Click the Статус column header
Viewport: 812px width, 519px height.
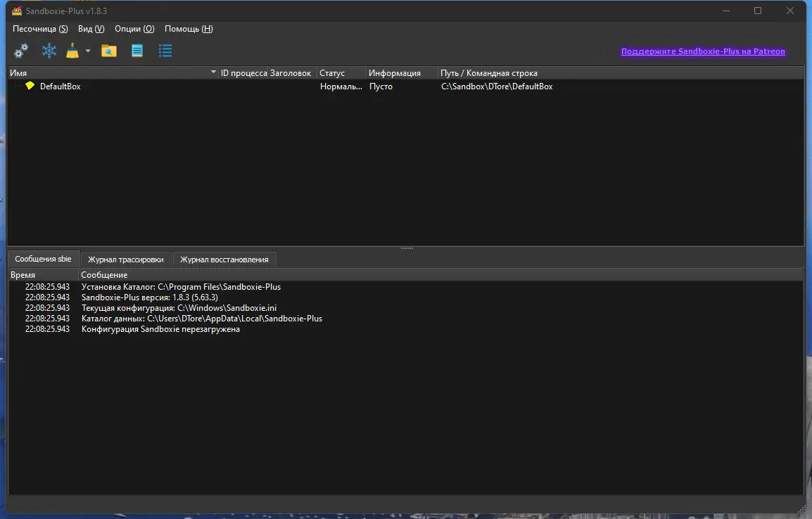pyautogui.click(x=342, y=73)
